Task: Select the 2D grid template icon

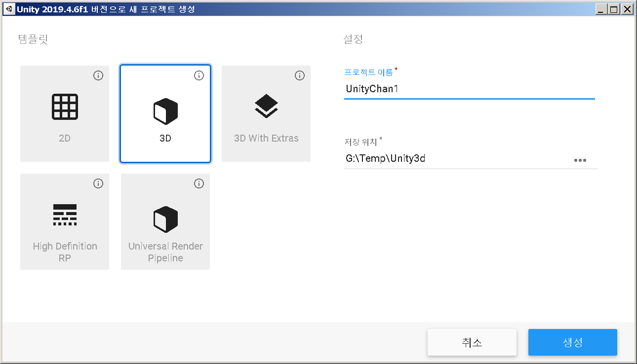Action: point(65,106)
